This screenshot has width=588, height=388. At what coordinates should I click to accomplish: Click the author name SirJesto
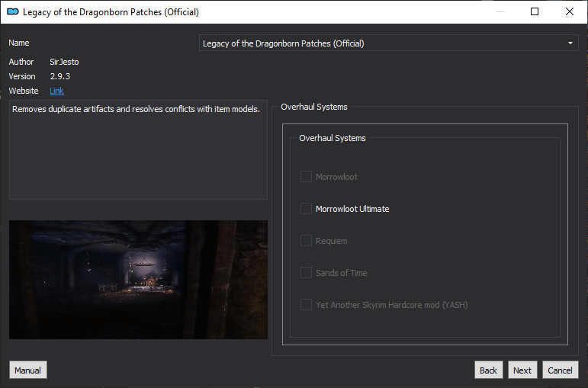[x=65, y=62]
